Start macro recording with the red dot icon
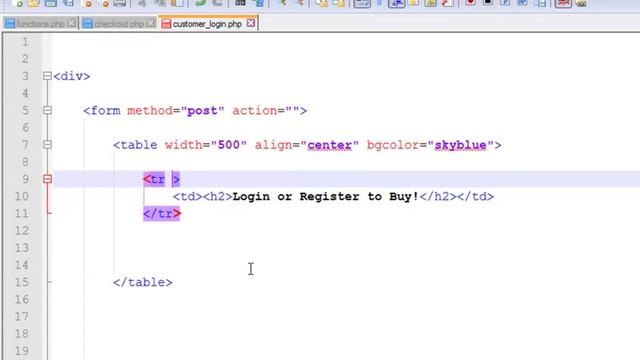 pyautogui.click(x=470, y=3)
